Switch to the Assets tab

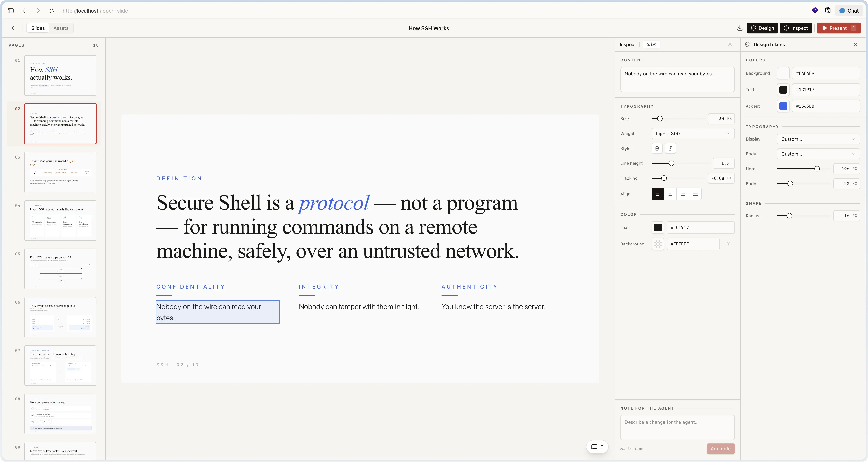[61, 28]
